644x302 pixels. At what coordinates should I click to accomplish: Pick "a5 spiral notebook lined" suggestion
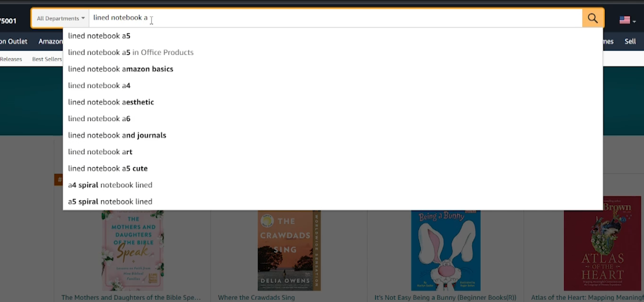tap(333, 201)
